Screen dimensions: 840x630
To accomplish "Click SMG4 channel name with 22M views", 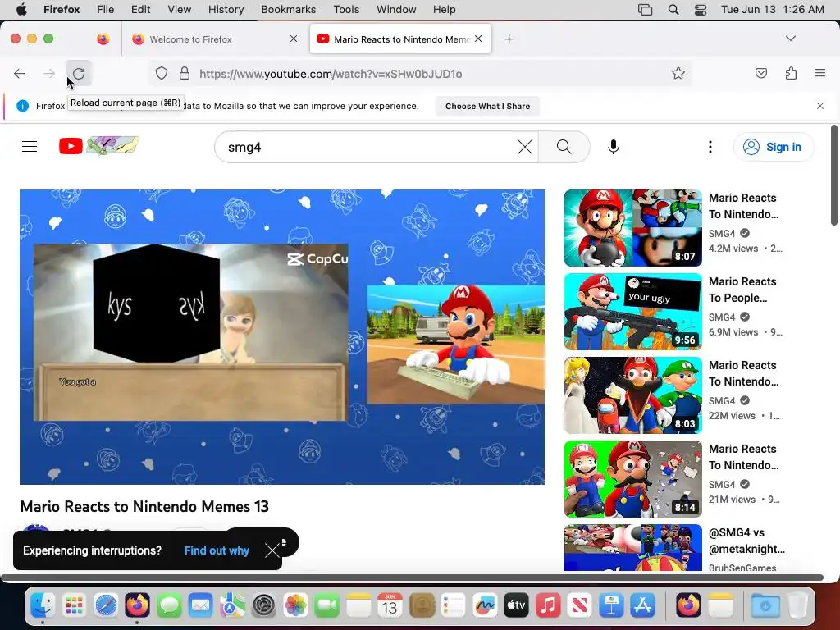I will pos(722,400).
